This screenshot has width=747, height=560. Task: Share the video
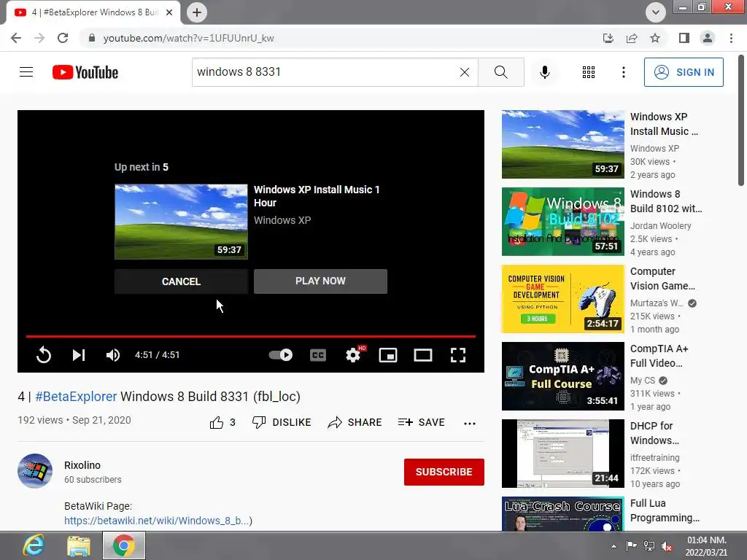pos(355,422)
